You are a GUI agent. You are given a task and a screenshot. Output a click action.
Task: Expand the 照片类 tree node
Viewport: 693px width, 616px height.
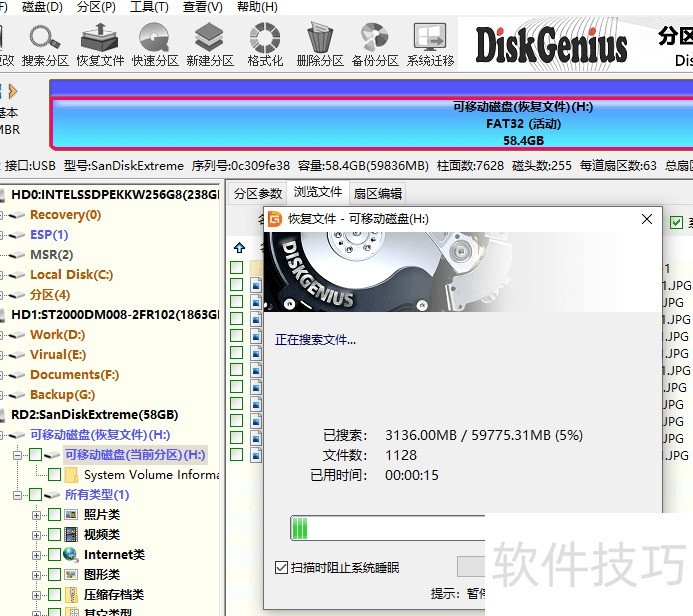click(x=36, y=515)
